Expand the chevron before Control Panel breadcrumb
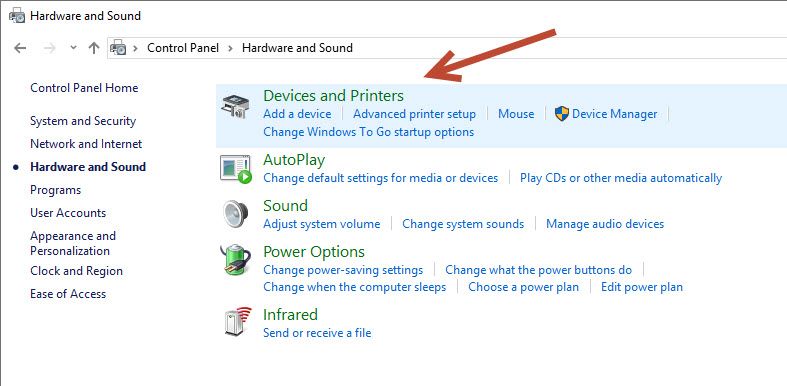Viewport: 787px width, 386px height. point(136,48)
